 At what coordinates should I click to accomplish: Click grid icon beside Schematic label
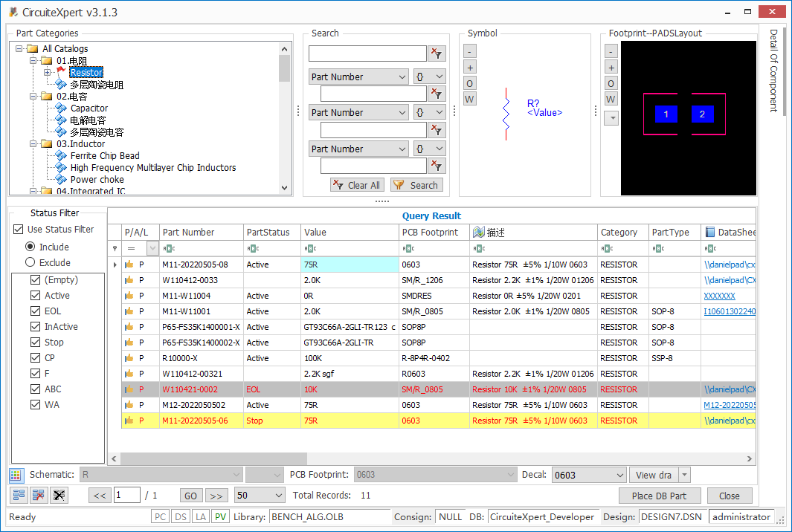pyautogui.click(x=16, y=475)
